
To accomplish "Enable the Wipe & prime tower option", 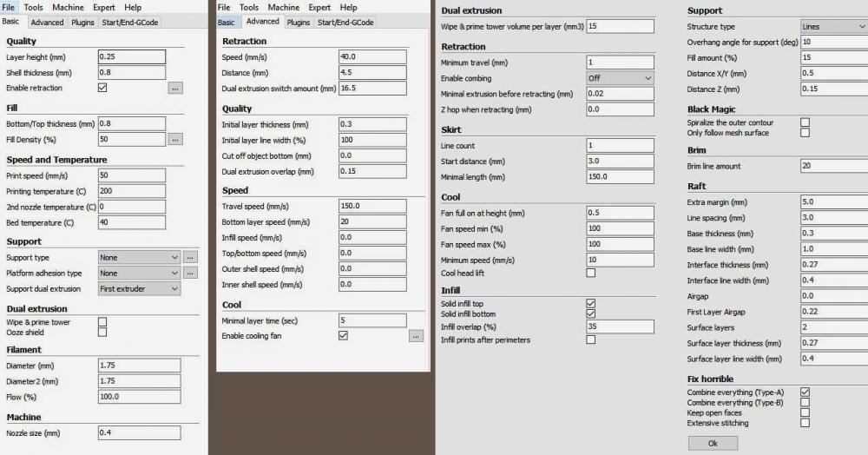I will [x=102, y=322].
